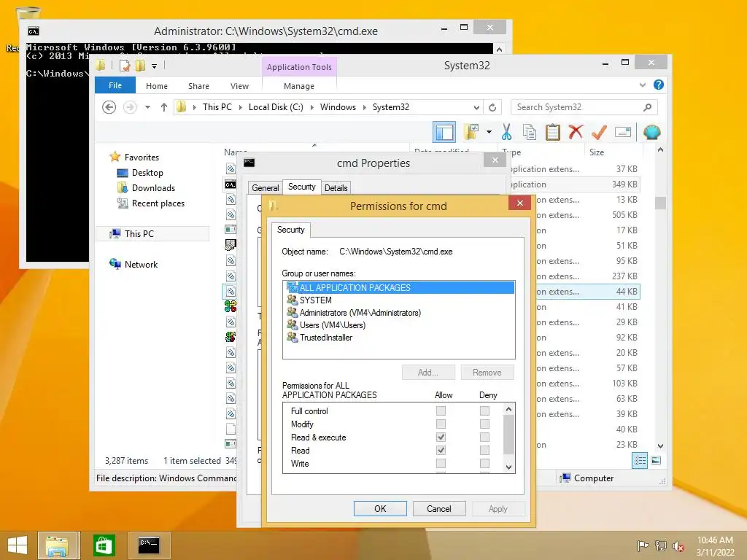Toggle Allow for Read permission
The height and width of the screenshot is (560, 747).
(x=441, y=450)
